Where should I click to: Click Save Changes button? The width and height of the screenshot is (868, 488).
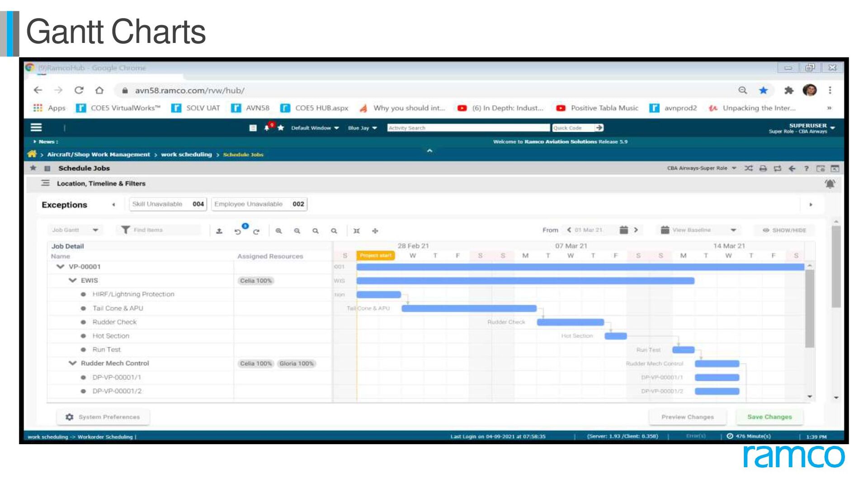(769, 417)
